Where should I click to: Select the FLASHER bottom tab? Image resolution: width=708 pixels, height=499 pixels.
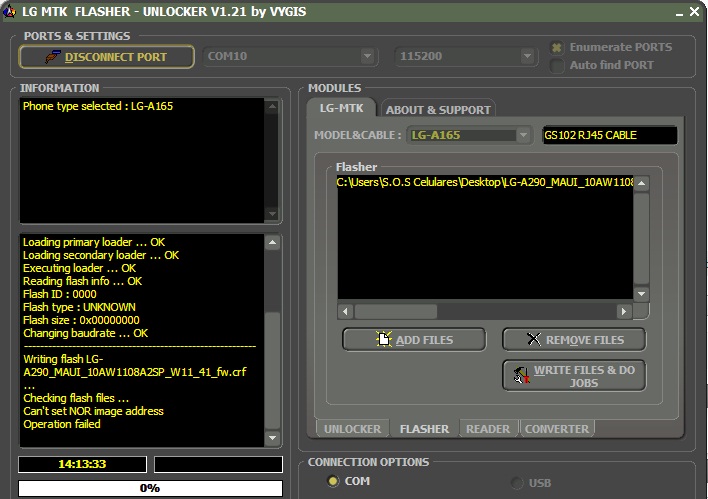pos(424,429)
